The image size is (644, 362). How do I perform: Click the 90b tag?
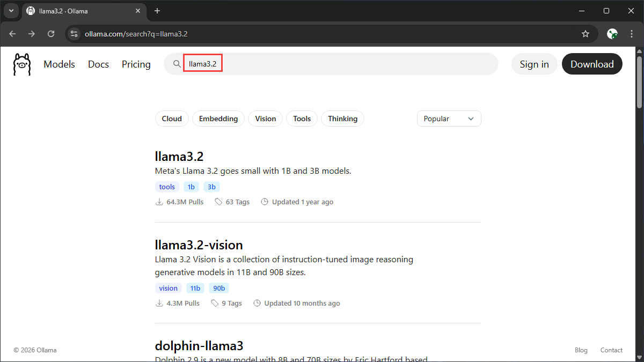click(219, 288)
